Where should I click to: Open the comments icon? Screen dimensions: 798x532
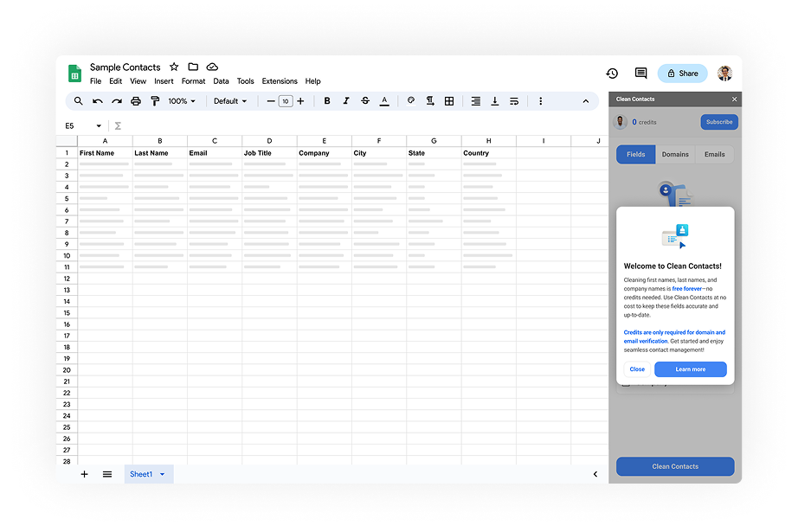point(640,74)
